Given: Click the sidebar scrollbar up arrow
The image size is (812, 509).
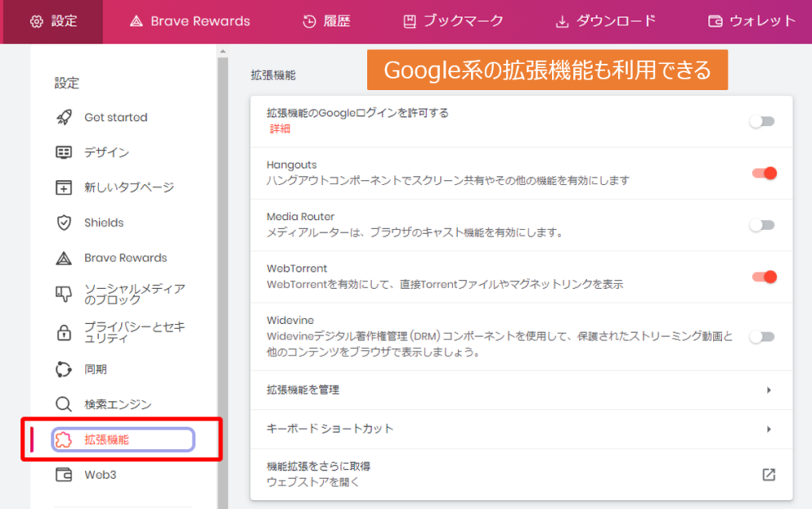Looking at the screenshot, I should pyautogui.click(x=222, y=51).
